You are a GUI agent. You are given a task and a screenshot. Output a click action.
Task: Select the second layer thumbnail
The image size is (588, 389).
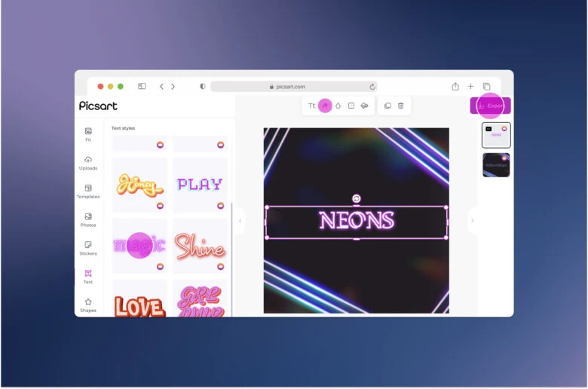[496, 164]
